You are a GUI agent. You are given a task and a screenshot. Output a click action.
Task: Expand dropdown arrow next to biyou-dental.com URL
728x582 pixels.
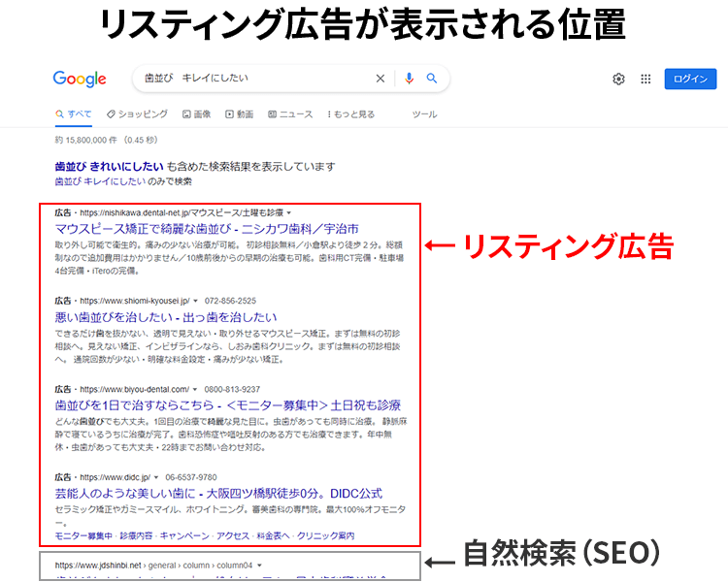(195, 389)
